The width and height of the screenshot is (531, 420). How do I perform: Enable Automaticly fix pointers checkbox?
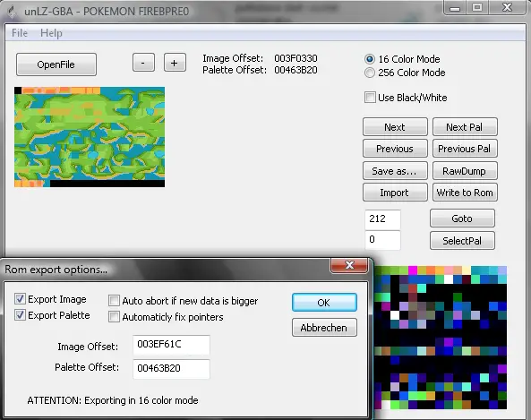(x=114, y=317)
